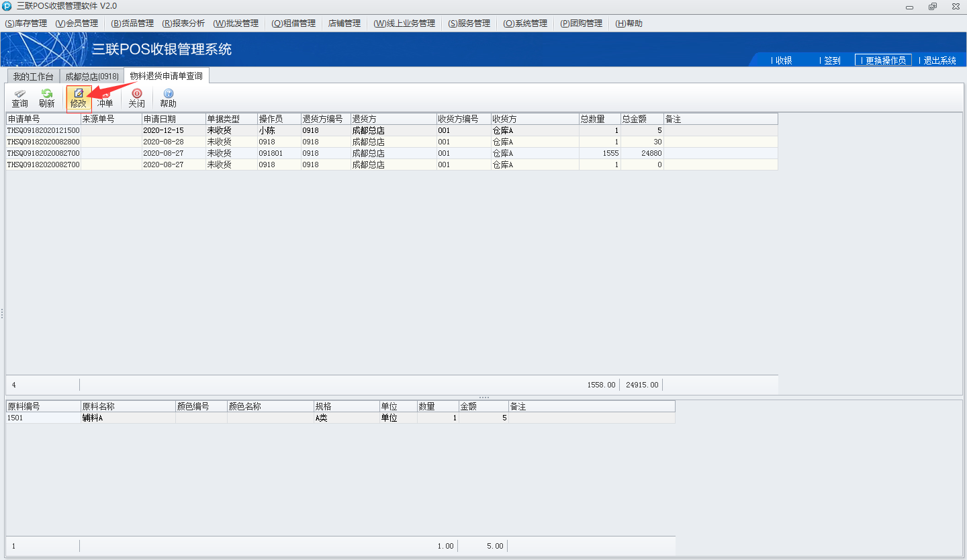Open the (S)服务管理 menu

(x=469, y=23)
